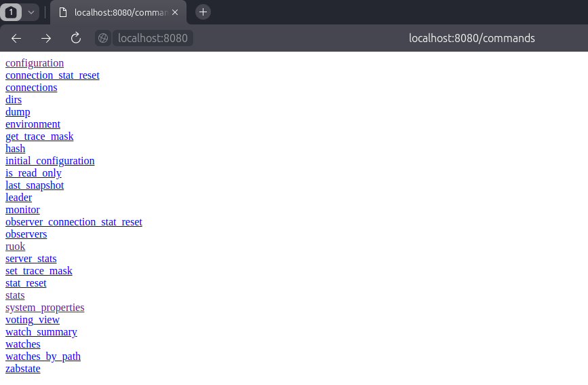Expand the tab list dropdown arrow
The width and height of the screenshot is (588, 385).
tap(31, 12)
